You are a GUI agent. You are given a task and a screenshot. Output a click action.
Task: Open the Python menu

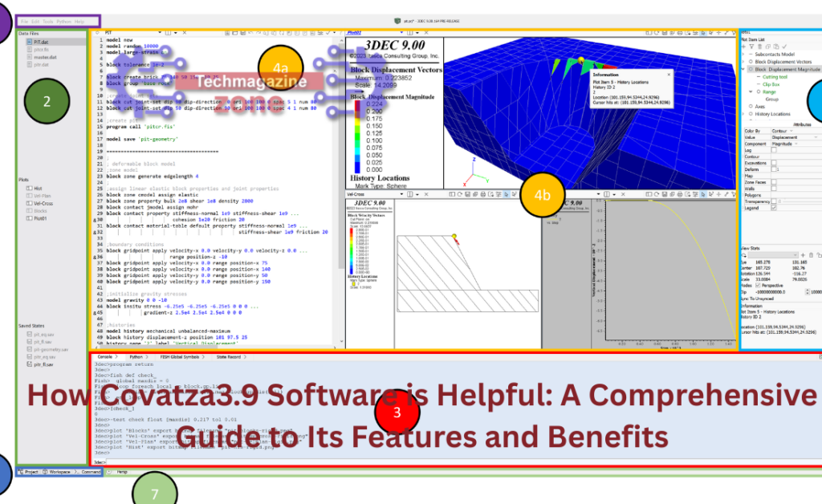(64, 22)
